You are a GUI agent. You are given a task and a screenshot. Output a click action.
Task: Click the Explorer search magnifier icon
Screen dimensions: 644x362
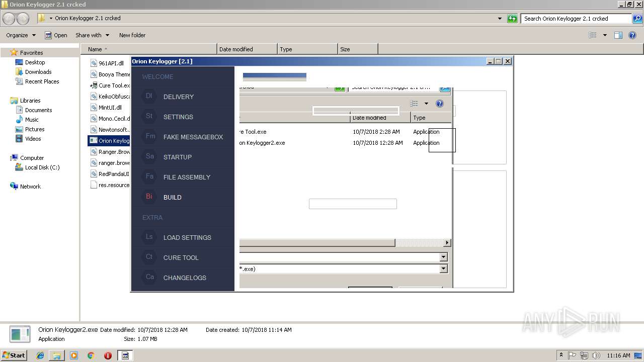coord(637,19)
